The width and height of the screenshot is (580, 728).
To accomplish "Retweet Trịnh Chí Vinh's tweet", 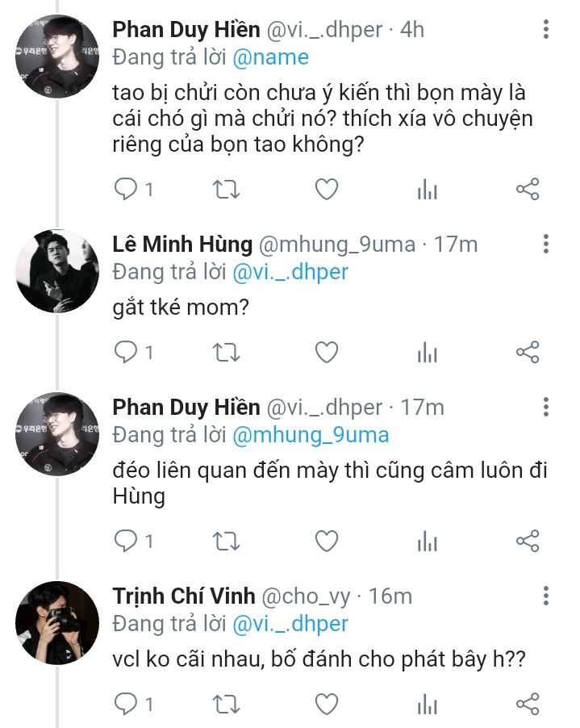I will point(225,704).
